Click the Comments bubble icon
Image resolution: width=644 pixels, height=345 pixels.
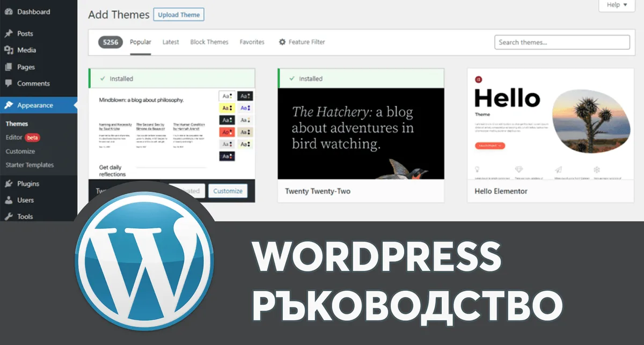click(x=9, y=84)
